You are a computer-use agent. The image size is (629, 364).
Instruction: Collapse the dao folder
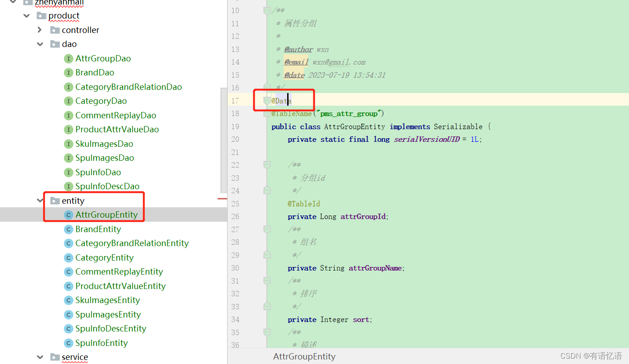pos(40,44)
